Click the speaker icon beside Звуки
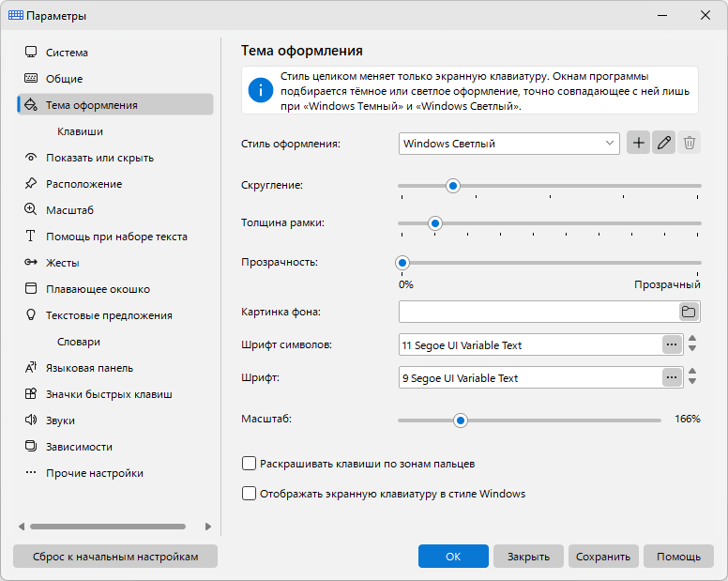728x581 pixels. pyautogui.click(x=31, y=420)
